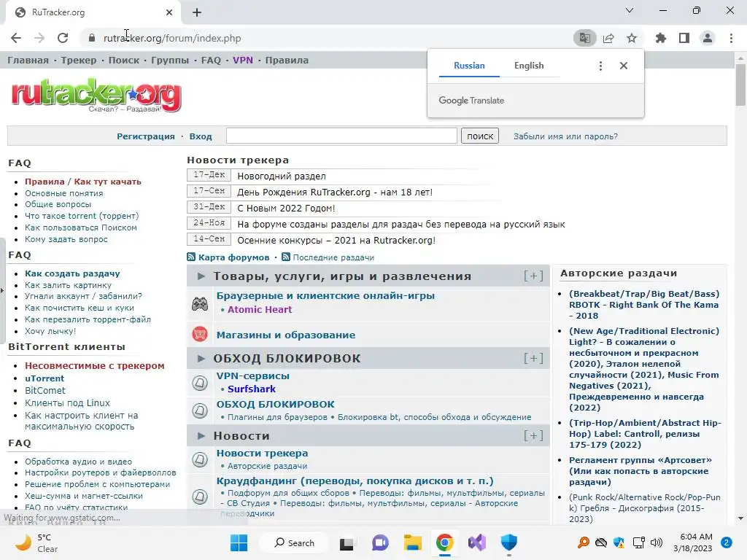The image size is (747, 560).
Task: Click the Google Translate icon in address bar
Action: point(584,38)
